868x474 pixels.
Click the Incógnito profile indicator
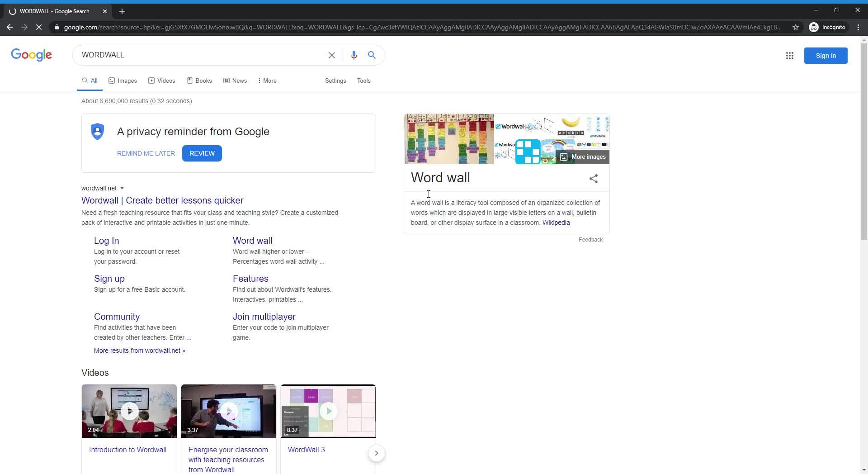(x=827, y=27)
